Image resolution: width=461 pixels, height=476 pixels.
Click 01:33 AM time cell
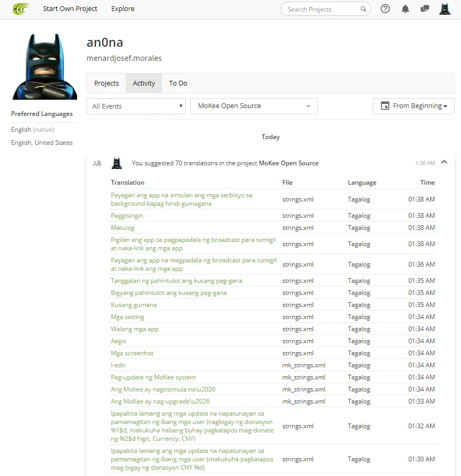click(x=421, y=401)
